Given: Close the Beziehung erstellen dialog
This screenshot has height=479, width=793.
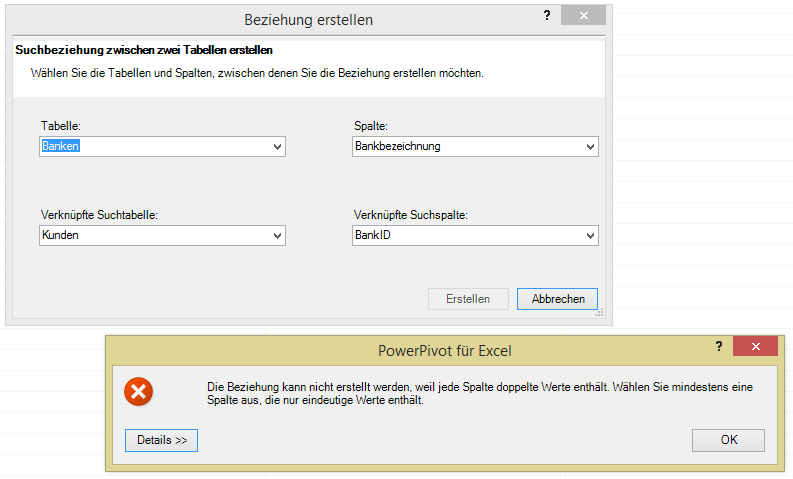Looking at the screenshot, I should click(582, 17).
